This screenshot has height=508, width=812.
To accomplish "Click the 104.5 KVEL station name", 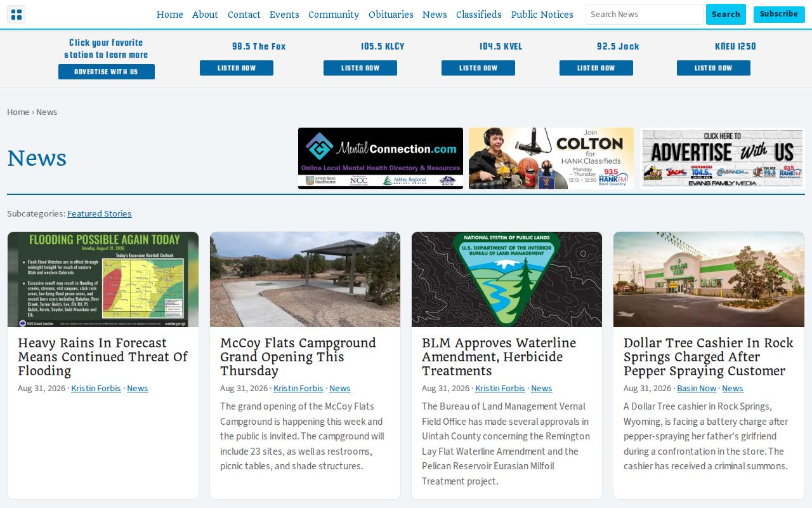I will tap(501, 46).
